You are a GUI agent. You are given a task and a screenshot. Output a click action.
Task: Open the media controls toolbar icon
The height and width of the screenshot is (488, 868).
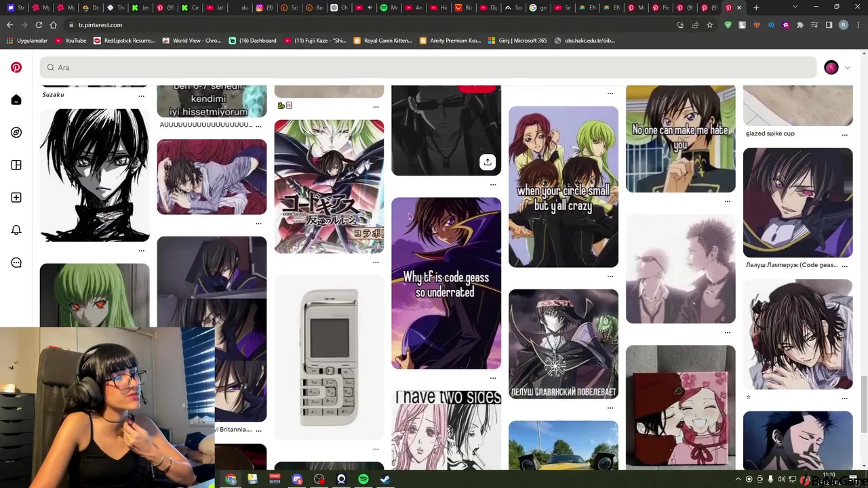(x=814, y=25)
